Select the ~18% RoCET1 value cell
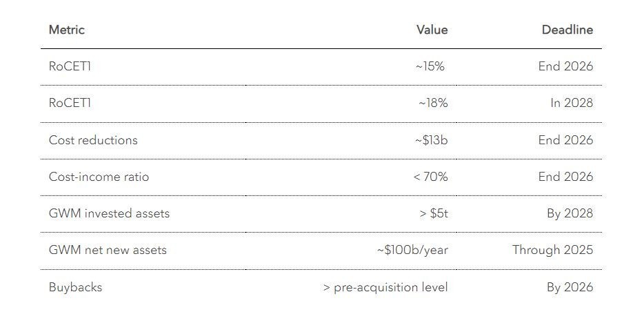 (x=433, y=104)
